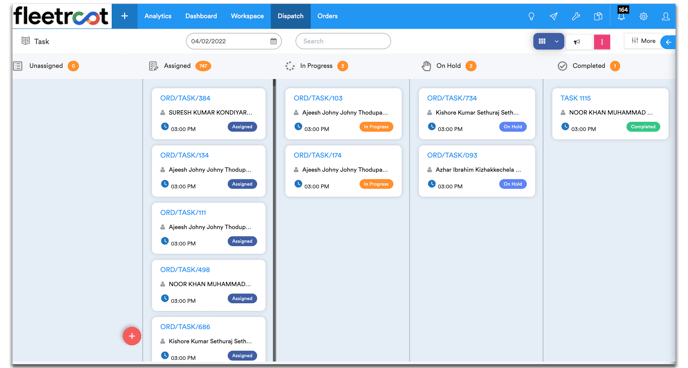Viewport: 688px width, 368px height.
Task: Open the lightbulb tips icon
Action: point(531,16)
